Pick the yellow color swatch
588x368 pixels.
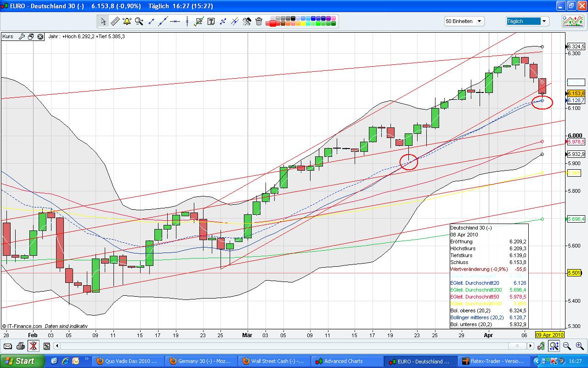tap(303, 23)
